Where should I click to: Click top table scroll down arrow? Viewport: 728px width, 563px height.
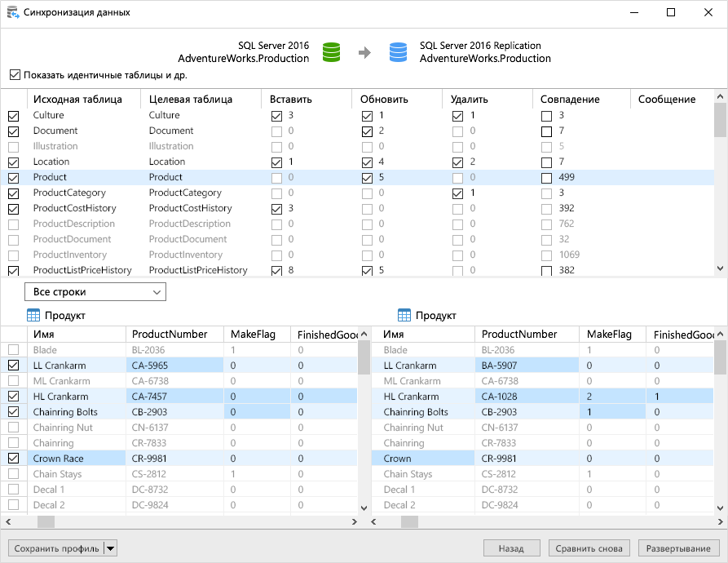pos(720,268)
